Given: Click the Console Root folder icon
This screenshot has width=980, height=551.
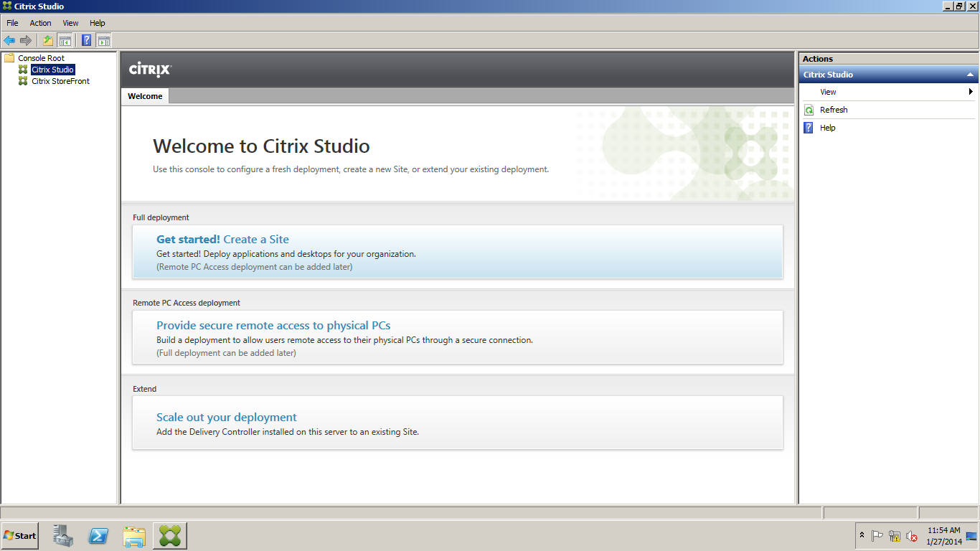Looking at the screenshot, I should pos(9,58).
